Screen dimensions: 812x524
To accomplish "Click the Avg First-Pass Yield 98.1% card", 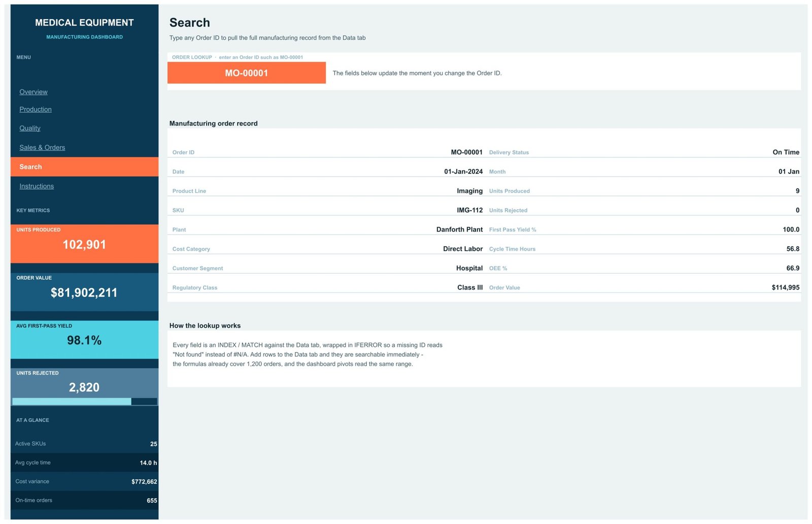I will pyautogui.click(x=84, y=340).
